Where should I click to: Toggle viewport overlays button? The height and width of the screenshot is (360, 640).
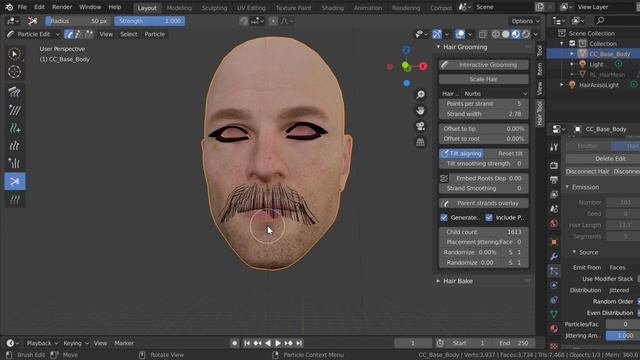pos(460,34)
